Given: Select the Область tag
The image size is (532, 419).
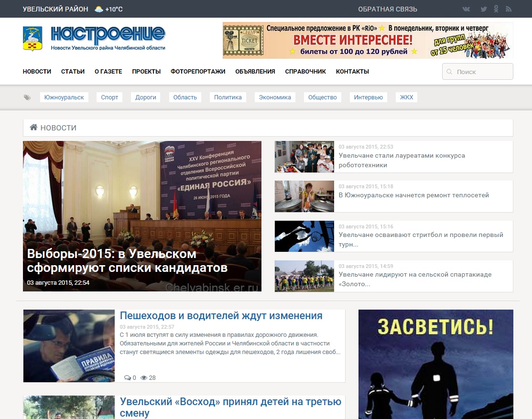Looking at the screenshot, I should click(185, 97).
